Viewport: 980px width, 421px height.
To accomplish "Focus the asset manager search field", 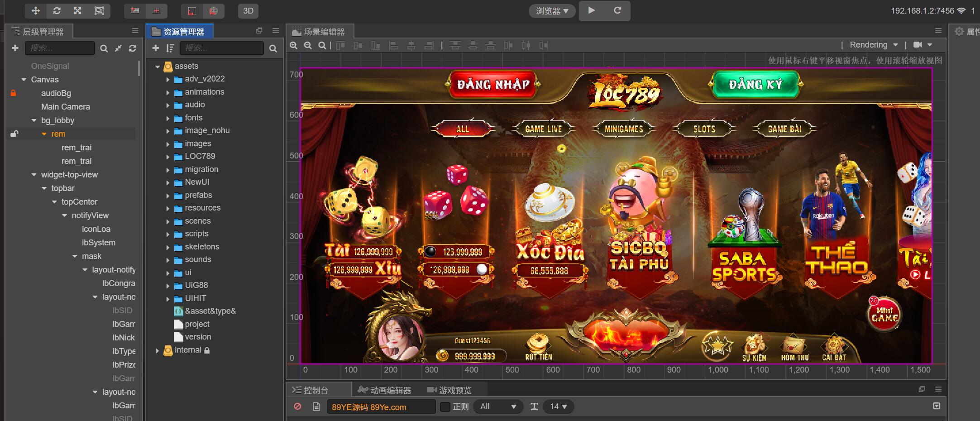I will pos(222,48).
